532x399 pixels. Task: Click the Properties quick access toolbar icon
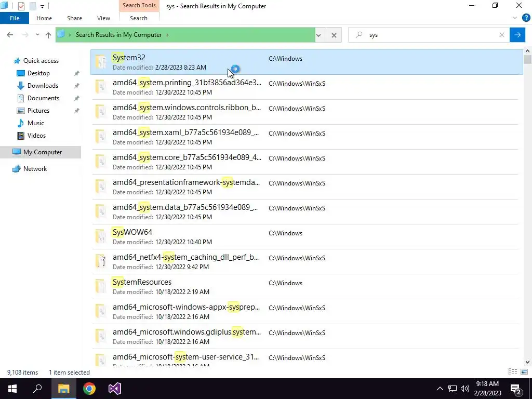coord(21,6)
